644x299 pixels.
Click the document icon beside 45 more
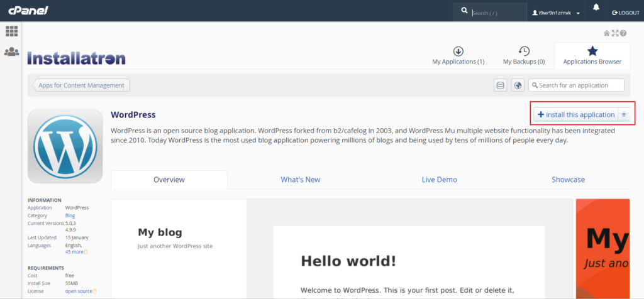(x=86, y=252)
